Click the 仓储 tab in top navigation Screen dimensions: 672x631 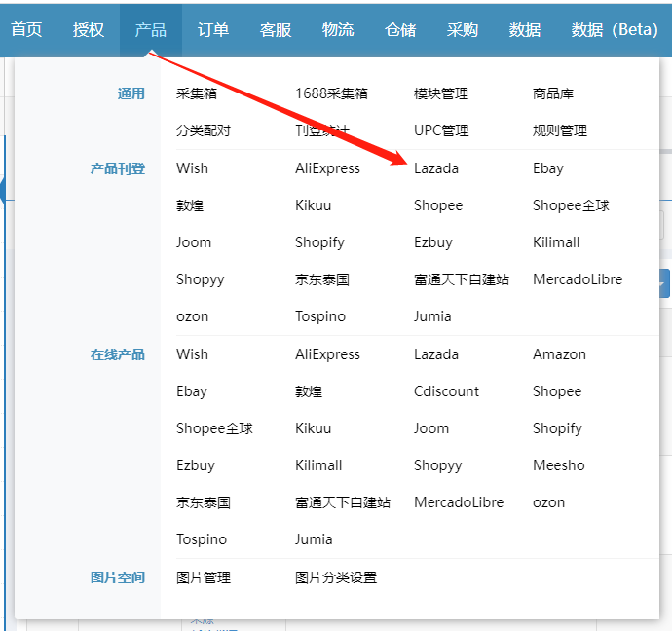click(400, 29)
